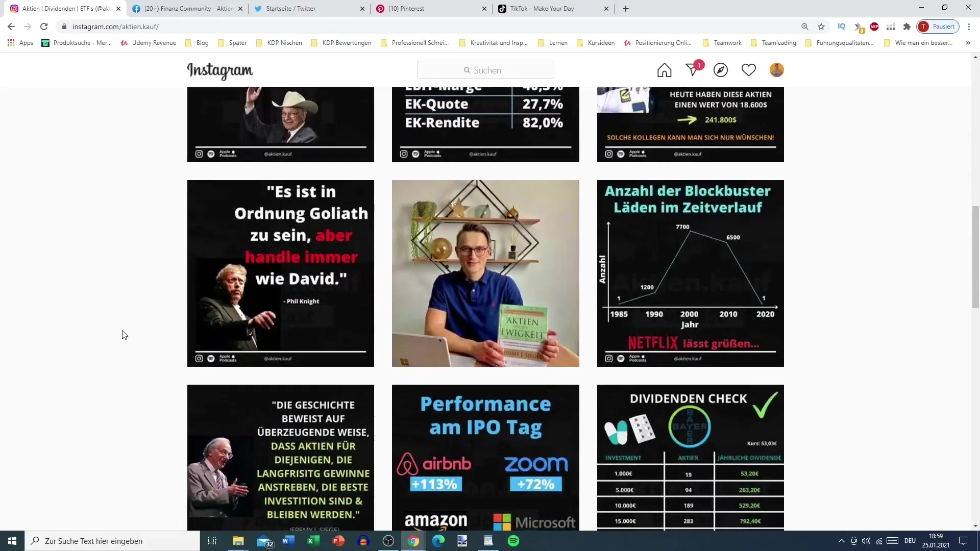Open the ABP adblock extension icon
The width and height of the screenshot is (980, 551).
click(874, 27)
